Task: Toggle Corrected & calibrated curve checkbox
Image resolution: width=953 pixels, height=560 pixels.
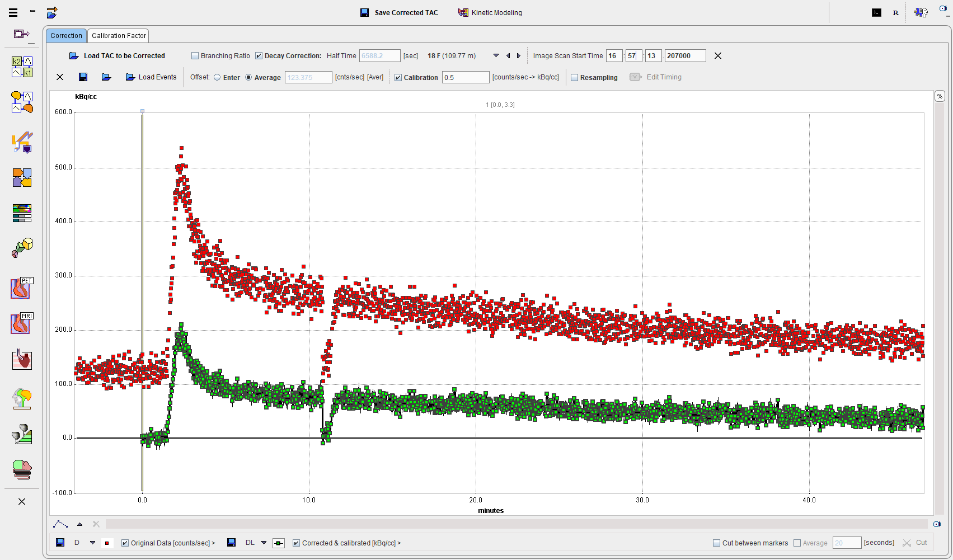Action: pyautogui.click(x=296, y=543)
